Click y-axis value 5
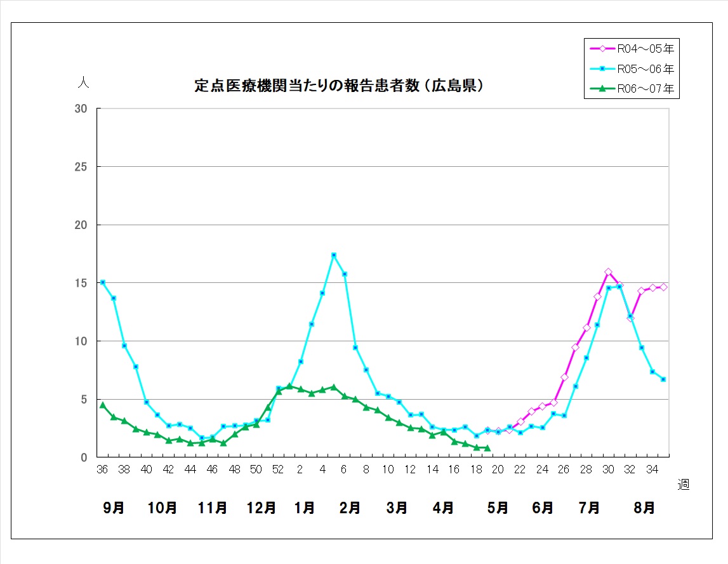Image resolution: width=728 pixels, height=564 pixels. (x=84, y=399)
